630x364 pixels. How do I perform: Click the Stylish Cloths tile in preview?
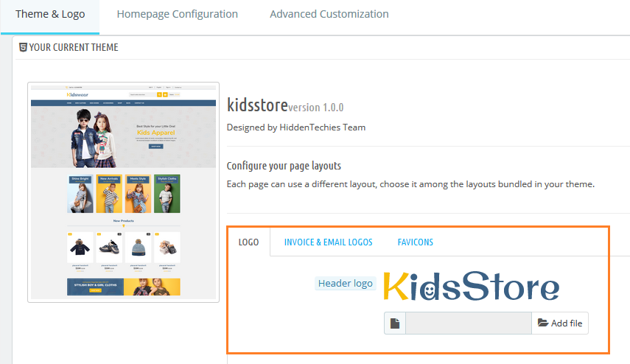(x=167, y=194)
